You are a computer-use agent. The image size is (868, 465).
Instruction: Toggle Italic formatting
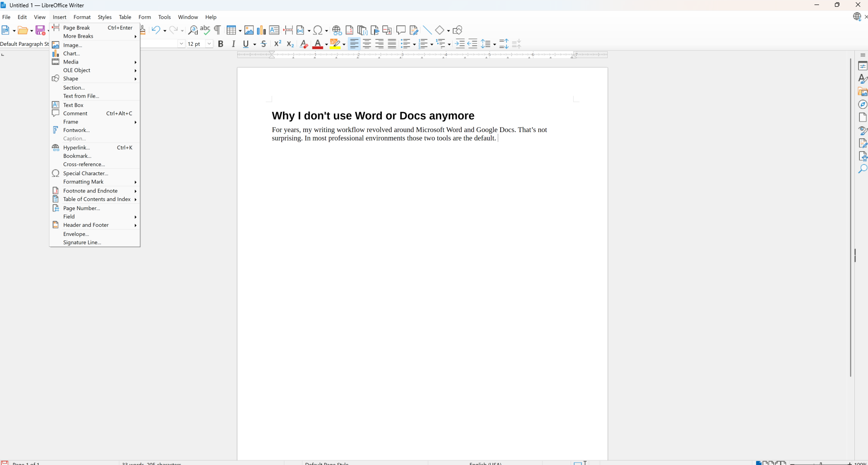click(234, 44)
